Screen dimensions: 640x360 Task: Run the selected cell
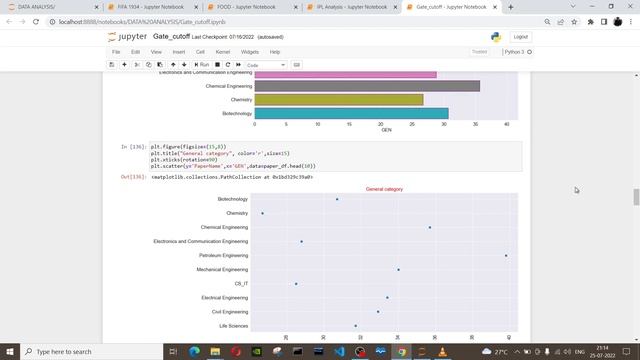(x=202, y=65)
